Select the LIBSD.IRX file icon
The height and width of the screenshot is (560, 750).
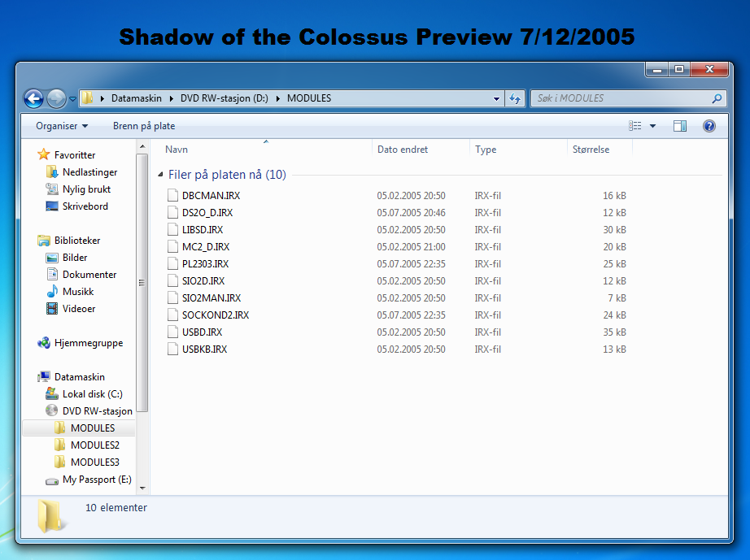[x=172, y=230]
